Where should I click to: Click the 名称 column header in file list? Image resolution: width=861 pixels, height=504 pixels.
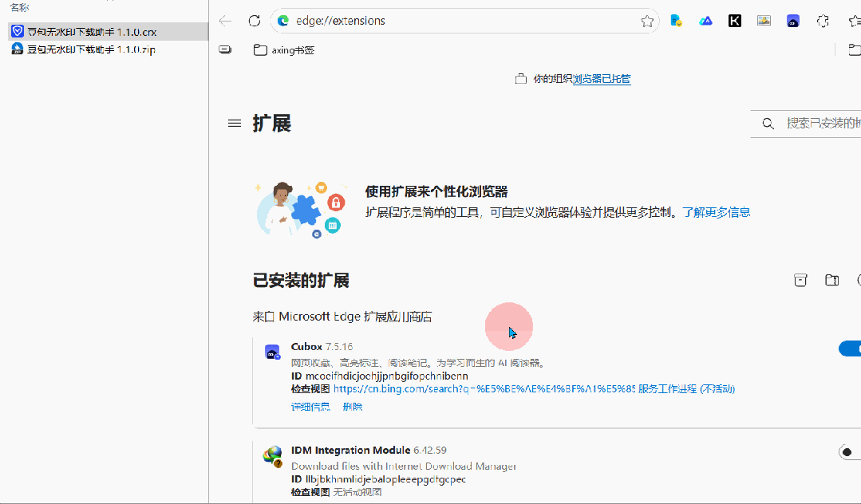pos(19,7)
